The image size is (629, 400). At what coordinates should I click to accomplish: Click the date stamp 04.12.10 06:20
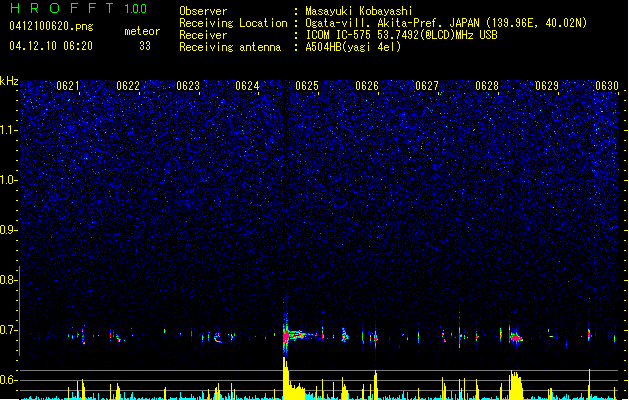point(51,46)
